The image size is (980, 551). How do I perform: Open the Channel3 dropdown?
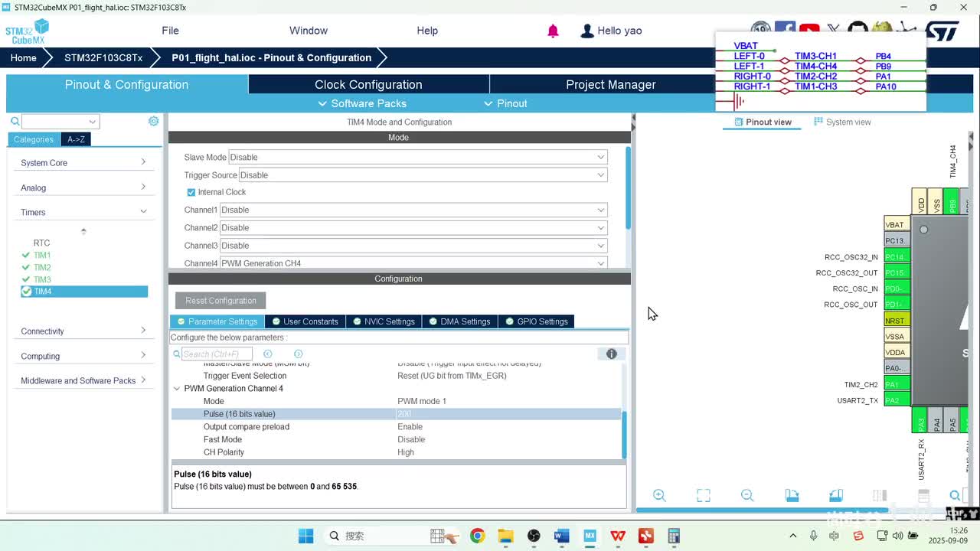414,246
